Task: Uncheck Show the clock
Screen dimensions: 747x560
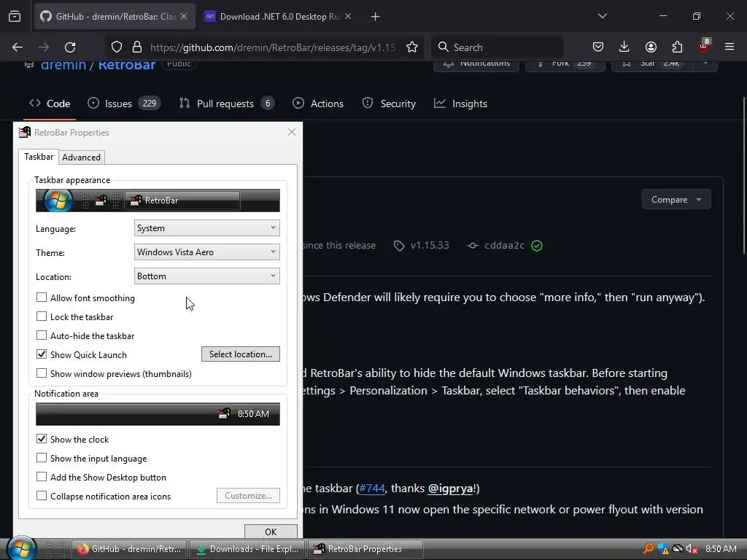Action: 42,438
